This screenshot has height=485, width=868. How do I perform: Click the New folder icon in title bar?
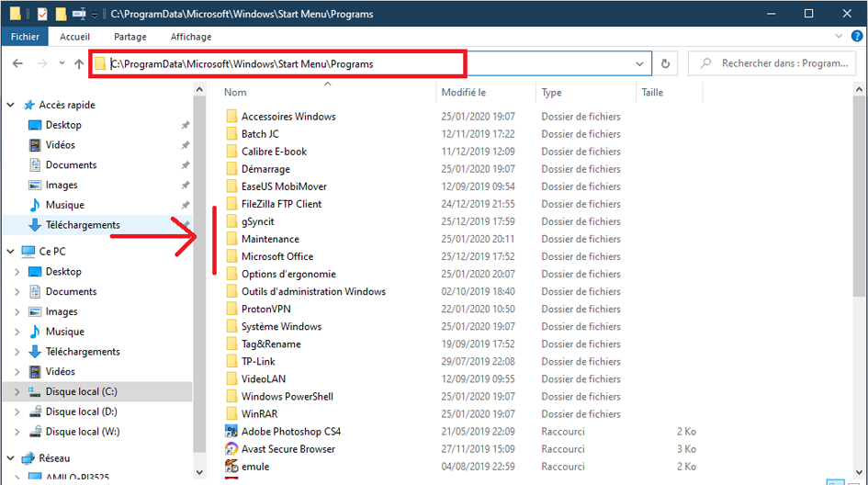point(61,14)
